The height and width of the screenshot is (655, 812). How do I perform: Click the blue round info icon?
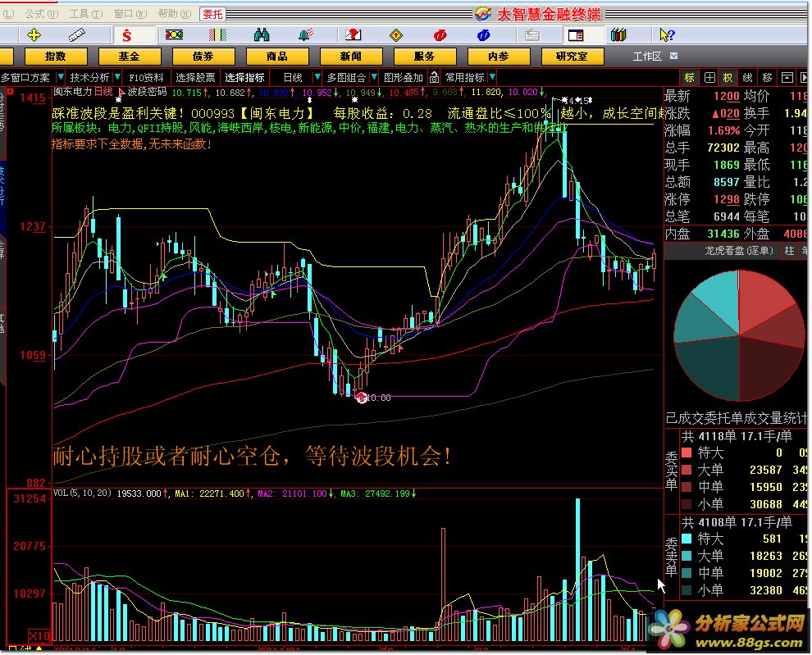pyautogui.click(x=483, y=35)
